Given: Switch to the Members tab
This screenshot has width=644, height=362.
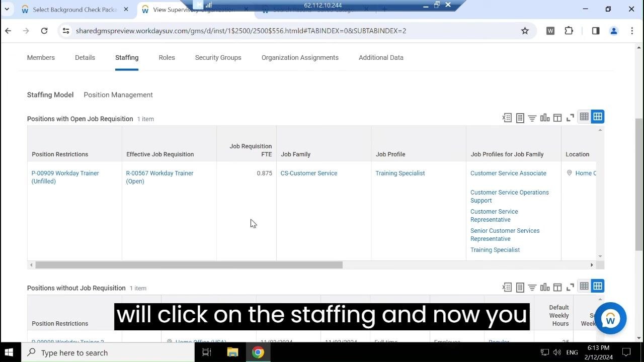Looking at the screenshot, I should pos(41,57).
